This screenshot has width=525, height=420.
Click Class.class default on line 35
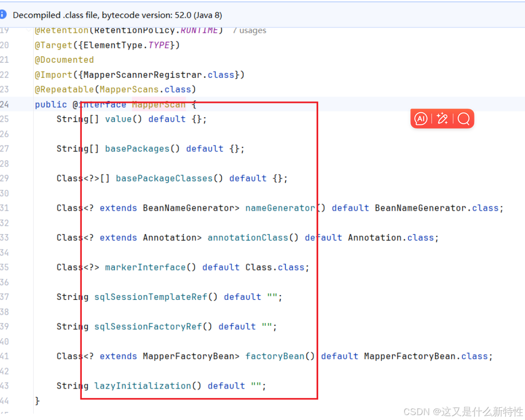pos(275,268)
